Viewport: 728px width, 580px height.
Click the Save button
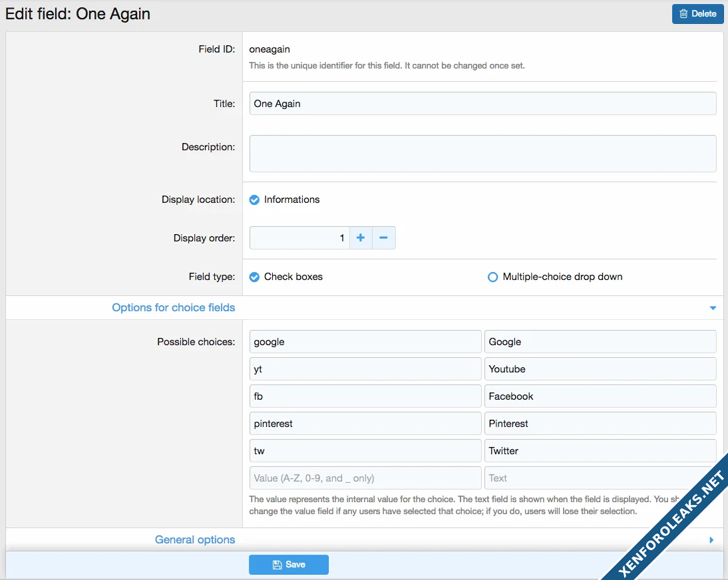(289, 565)
